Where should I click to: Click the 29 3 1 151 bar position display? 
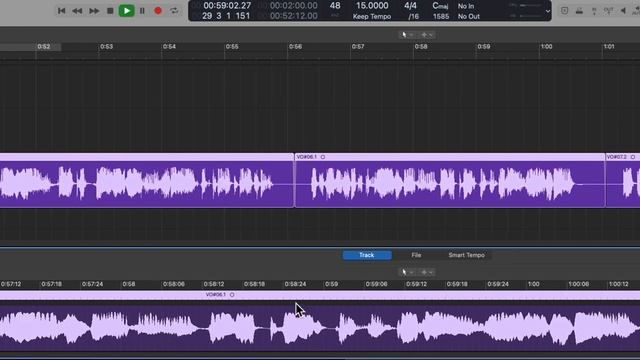[226, 16]
